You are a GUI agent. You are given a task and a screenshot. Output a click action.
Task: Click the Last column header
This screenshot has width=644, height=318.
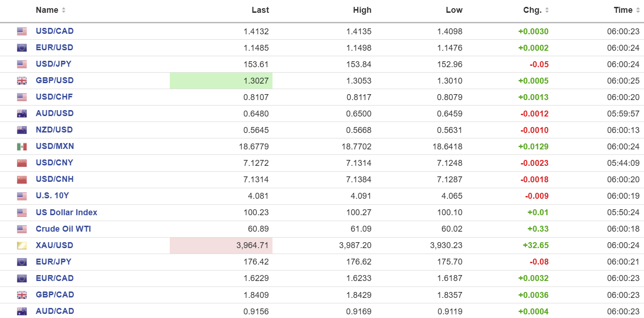260,10
